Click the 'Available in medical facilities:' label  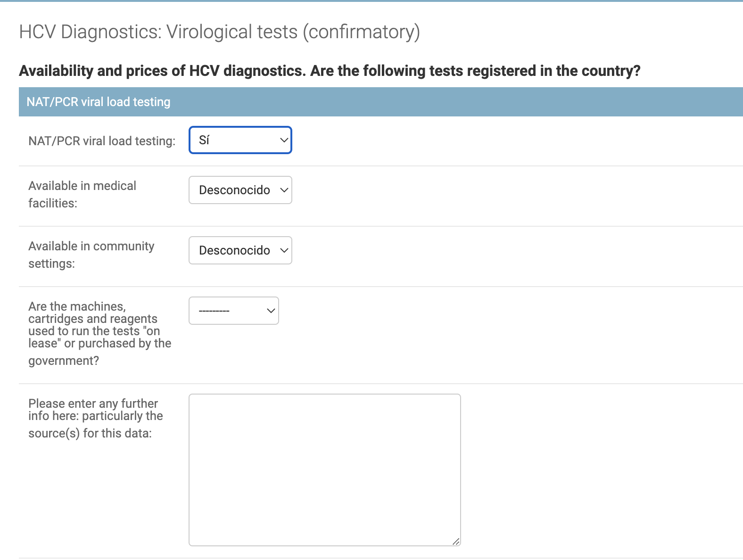click(x=82, y=194)
